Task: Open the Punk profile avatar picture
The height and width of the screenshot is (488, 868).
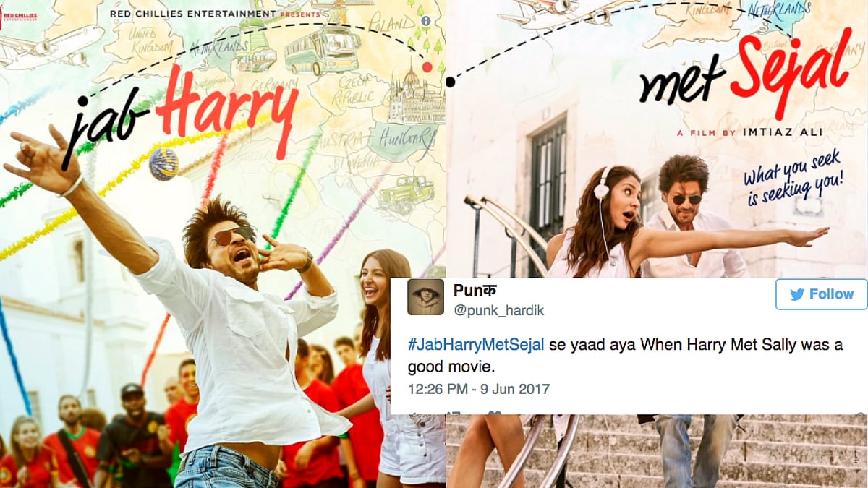Action: [x=425, y=297]
